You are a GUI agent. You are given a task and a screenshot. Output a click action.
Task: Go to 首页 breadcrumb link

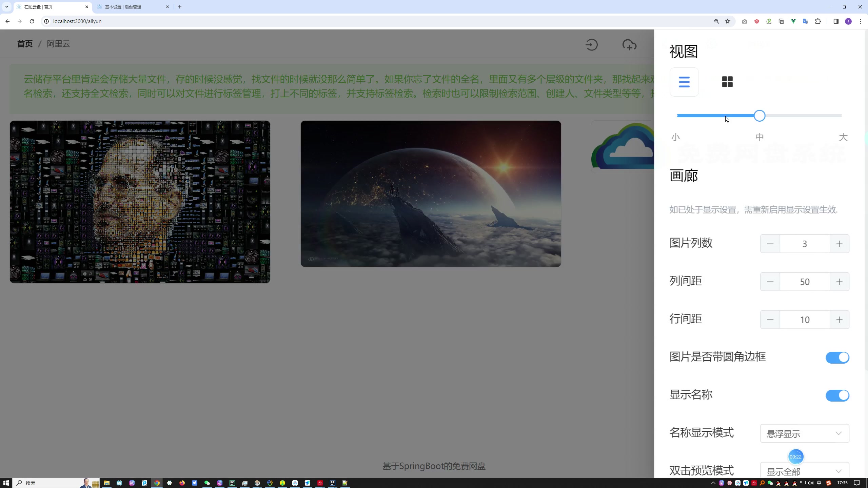25,44
